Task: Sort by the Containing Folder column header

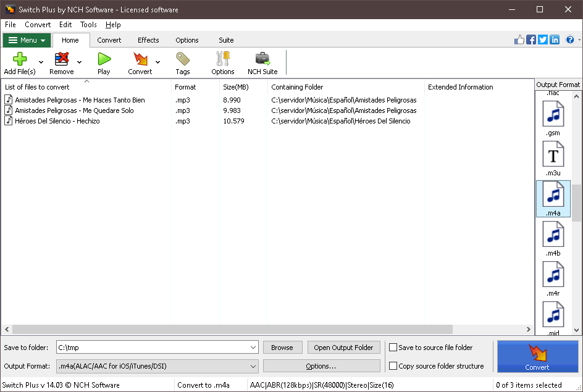Action: click(x=346, y=87)
